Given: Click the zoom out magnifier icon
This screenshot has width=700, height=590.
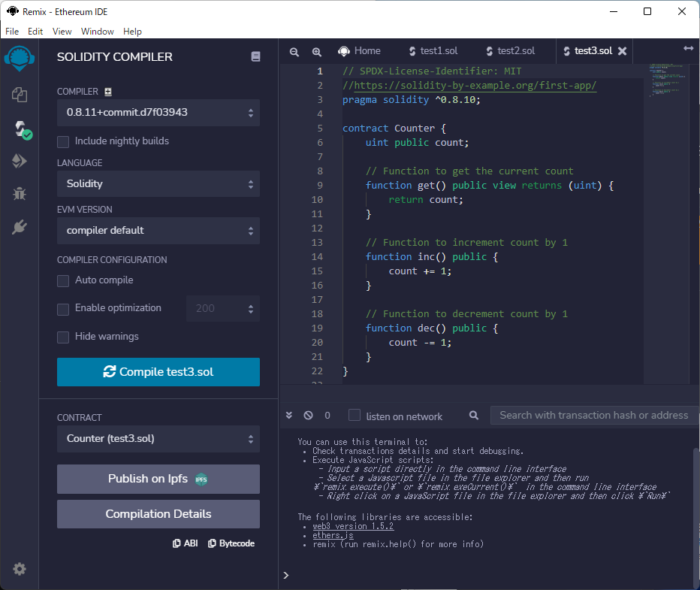Looking at the screenshot, I should pos(294,52).
